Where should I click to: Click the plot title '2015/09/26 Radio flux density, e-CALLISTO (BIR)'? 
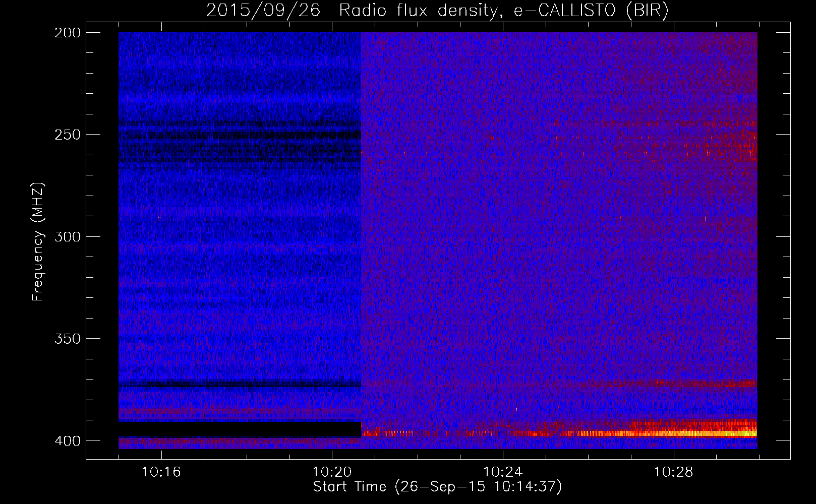point(437,10)
